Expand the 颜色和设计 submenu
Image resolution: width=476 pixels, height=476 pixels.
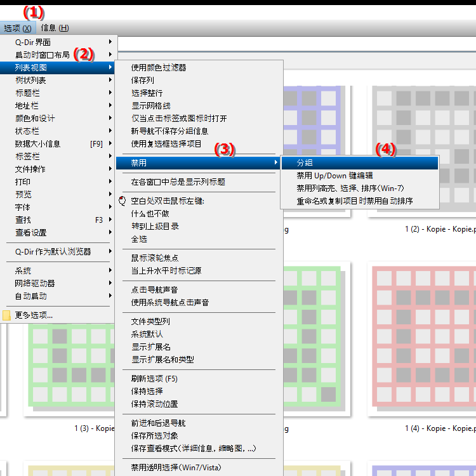[x=57, y=119]
